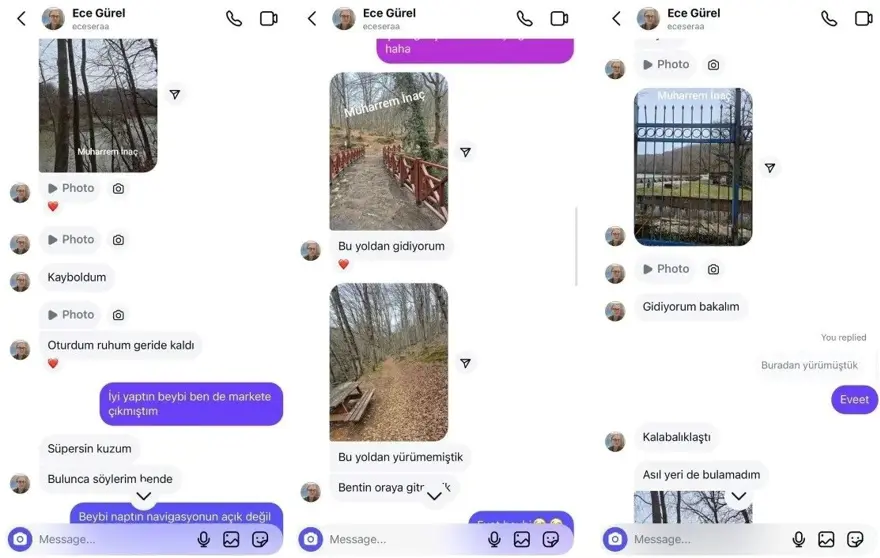Open the gallery picker in the right message bar

tap(826, 539)
